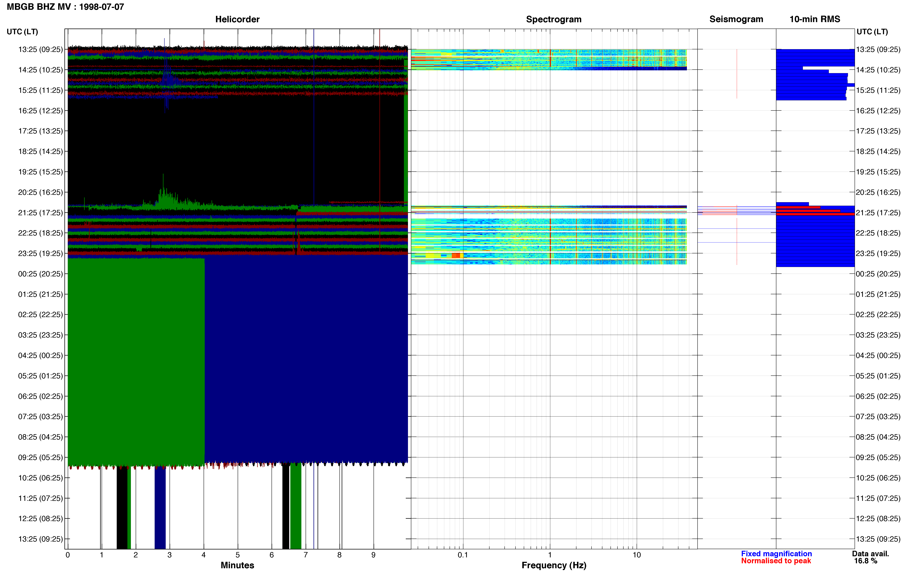Click the '0' minutes tick label
924x578 pixels.
68,555
